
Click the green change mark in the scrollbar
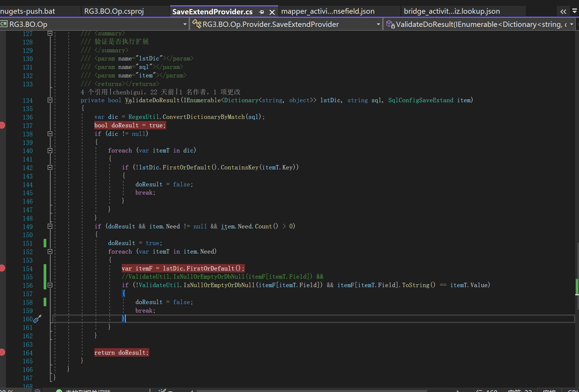(577, 287)
